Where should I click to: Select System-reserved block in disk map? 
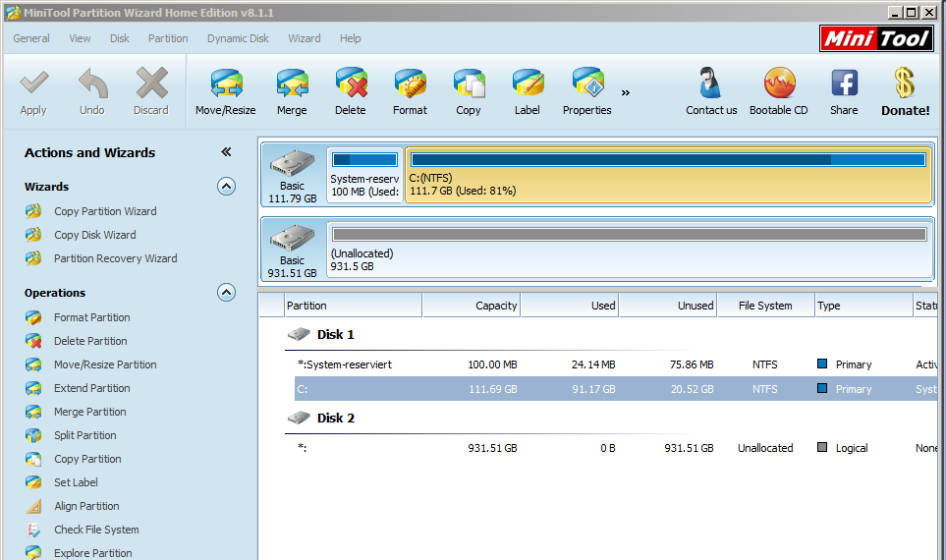point(365,176)
